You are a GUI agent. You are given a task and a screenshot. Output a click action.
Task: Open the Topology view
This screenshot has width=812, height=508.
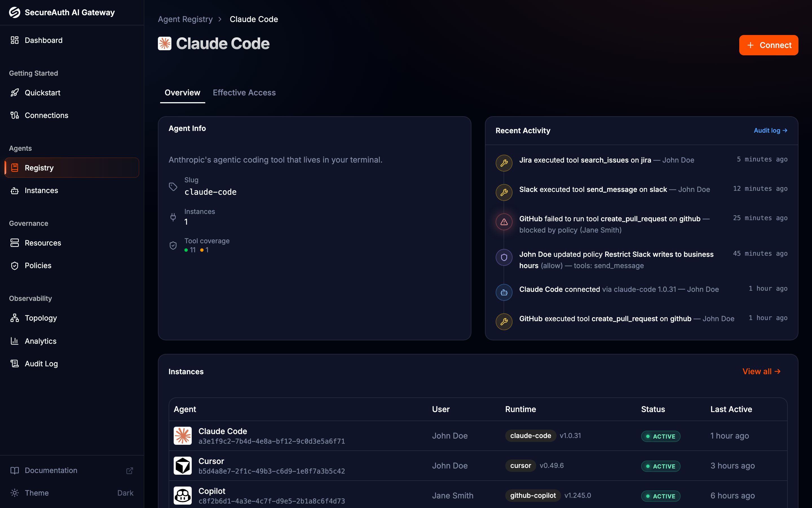72,318
